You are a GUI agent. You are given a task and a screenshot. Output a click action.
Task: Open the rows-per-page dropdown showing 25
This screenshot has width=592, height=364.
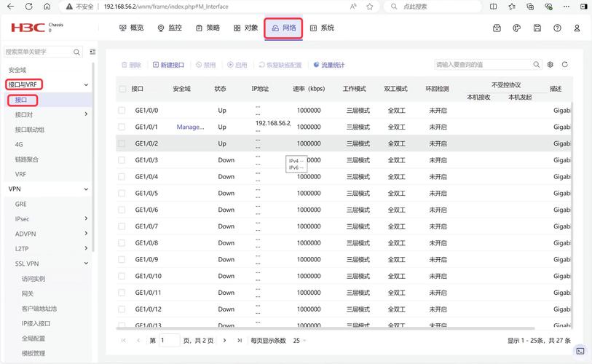[x=299, y=340]
